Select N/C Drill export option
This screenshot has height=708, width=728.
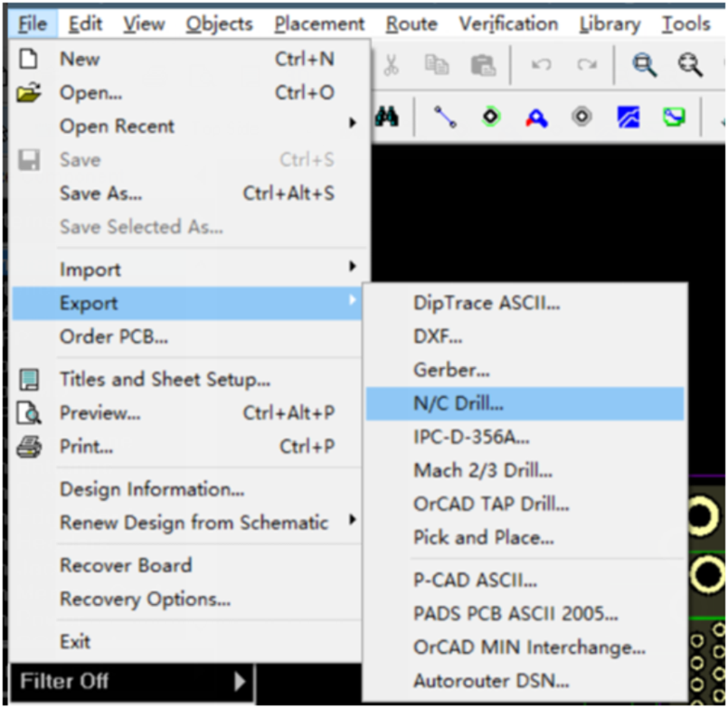click(x=458, y=404)
